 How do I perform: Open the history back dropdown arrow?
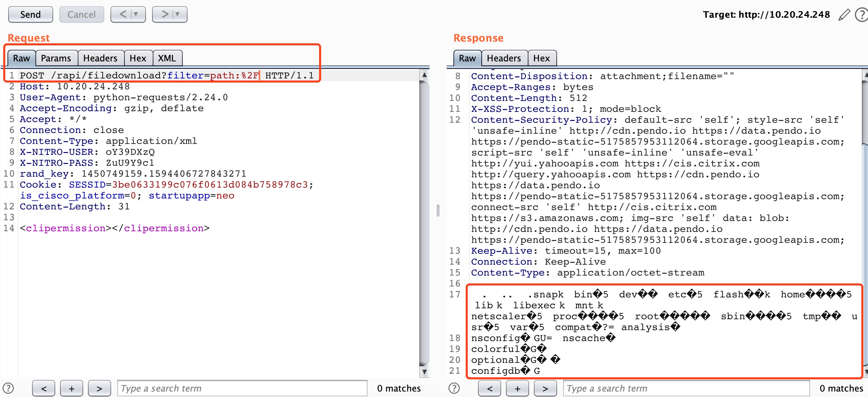(136, 14)
